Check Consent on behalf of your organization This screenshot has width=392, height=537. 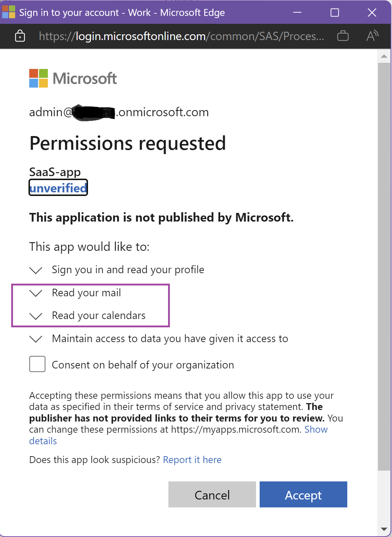(37, 364)
